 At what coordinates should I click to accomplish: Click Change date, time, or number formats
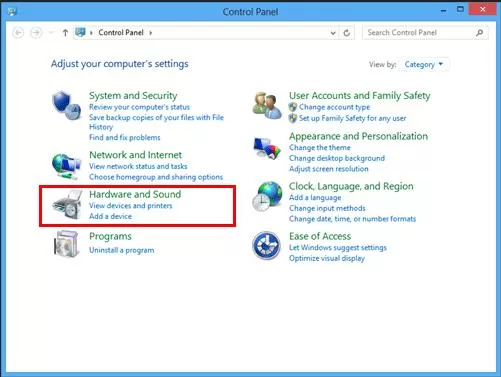[352, 219]
